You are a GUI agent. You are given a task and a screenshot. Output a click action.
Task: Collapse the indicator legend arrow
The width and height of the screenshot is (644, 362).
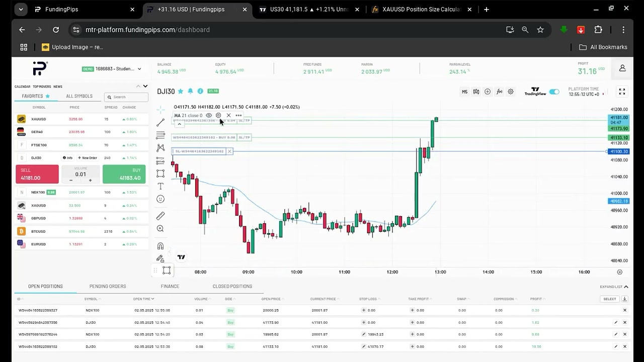(x=179, y=124)
